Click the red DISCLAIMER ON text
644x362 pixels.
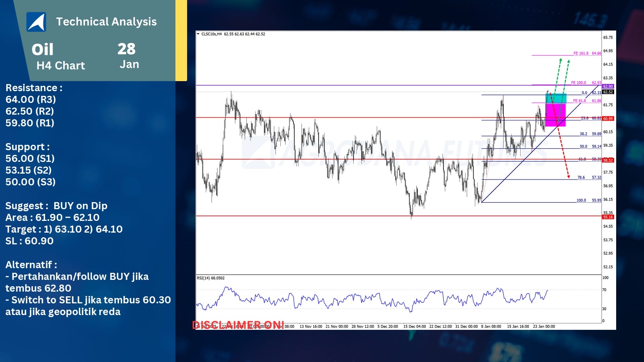click(x=238, y=325)
